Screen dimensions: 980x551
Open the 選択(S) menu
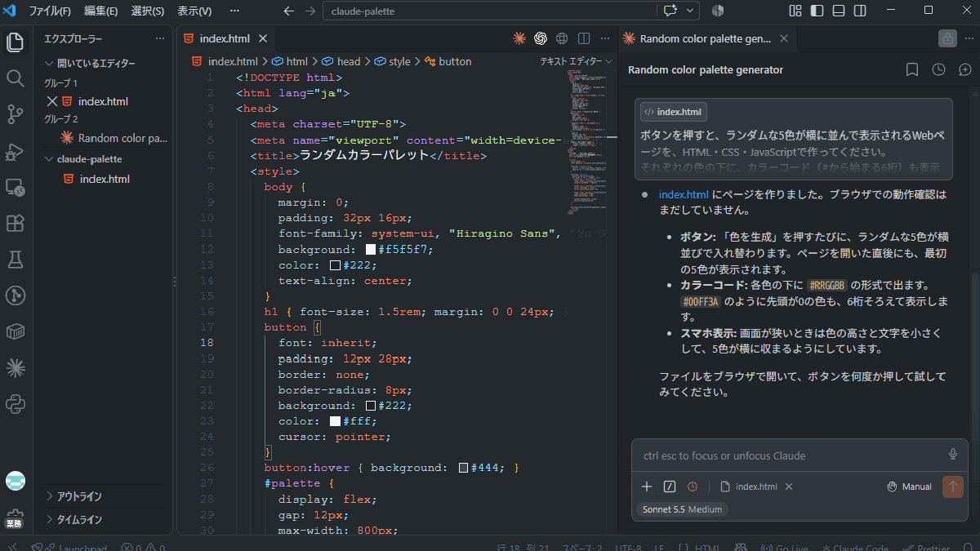pyautogui.click(x=148, y=11)
